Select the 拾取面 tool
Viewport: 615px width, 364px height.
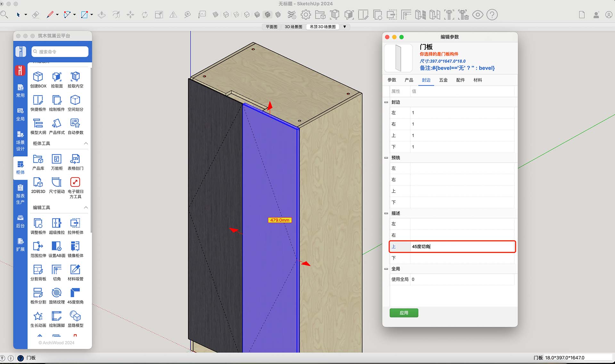pyautogui.click(x=57, y=77)
